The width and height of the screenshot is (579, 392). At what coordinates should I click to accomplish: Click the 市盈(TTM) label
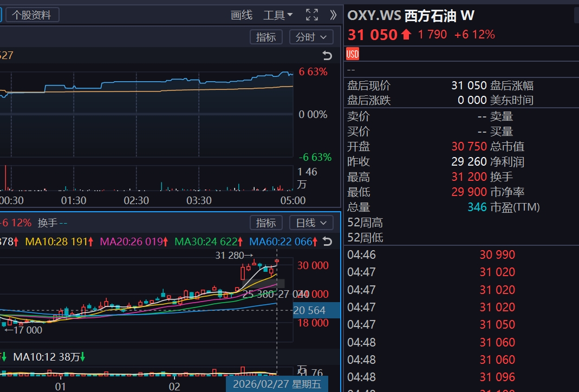click(x=515, y=207)
